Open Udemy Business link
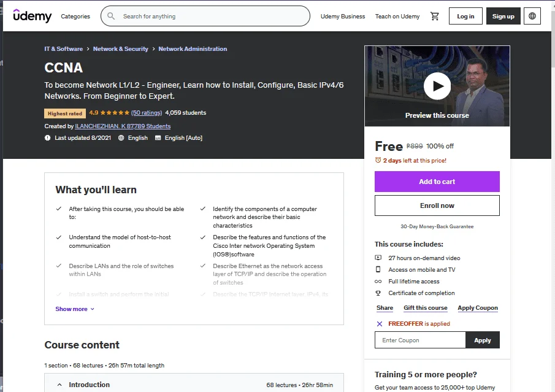This screenshot has height=392, width=555. pyautogui.click(x=343, y=17)
